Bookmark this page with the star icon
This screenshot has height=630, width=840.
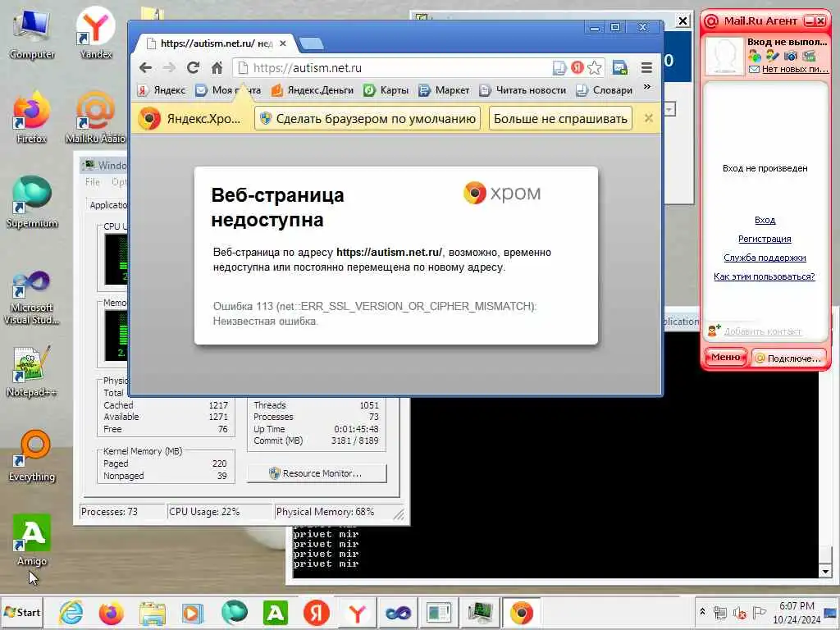(594, 67)
